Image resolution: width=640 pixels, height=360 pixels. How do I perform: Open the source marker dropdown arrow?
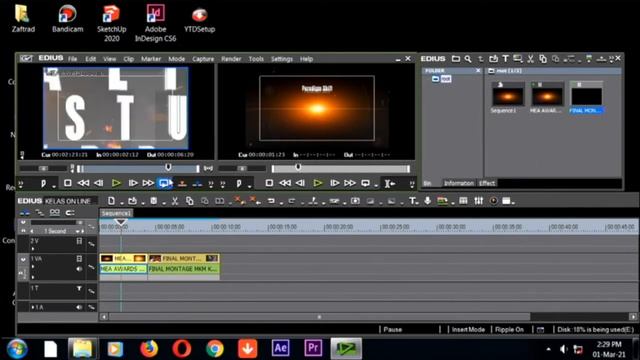tap(53, 186)
